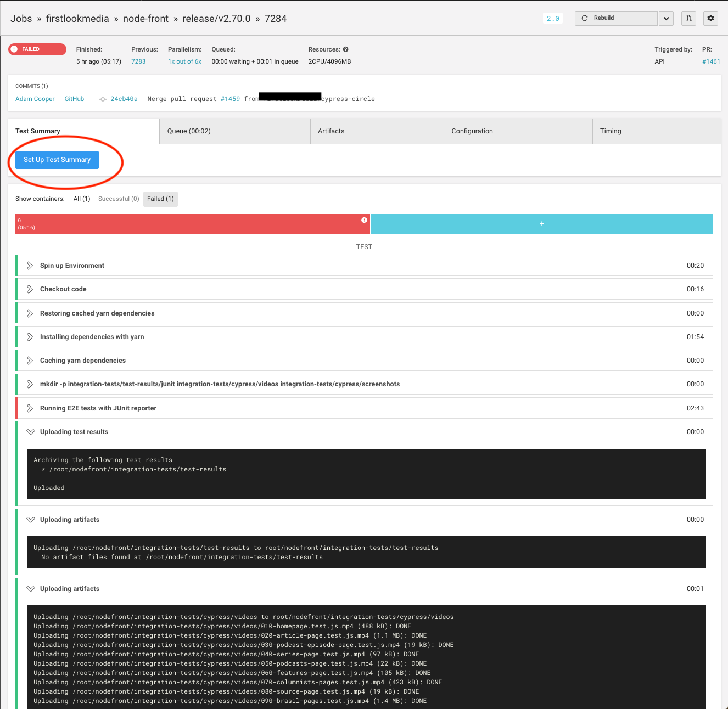Expand the Spin up Environment step
Viewport: 728px width, 709px height.
point(30,266)
